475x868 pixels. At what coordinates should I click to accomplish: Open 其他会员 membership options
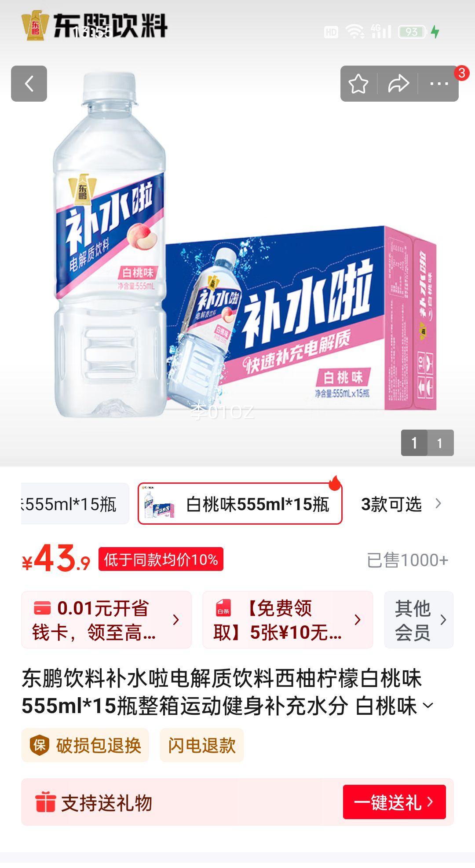click(419, 620)
